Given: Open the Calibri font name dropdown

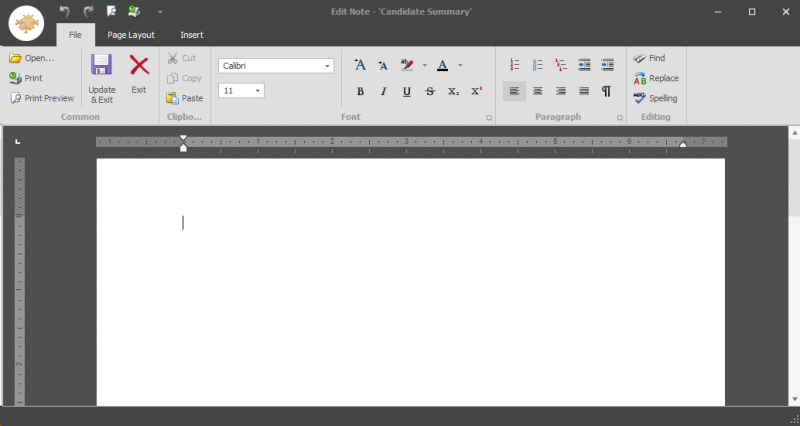Looking at the screenshot, I should click(327, 66).
